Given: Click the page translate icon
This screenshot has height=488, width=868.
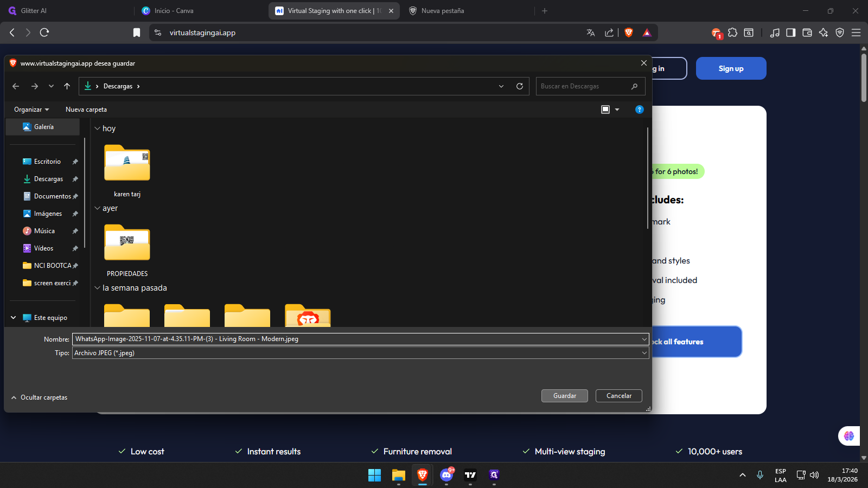Looking at the screenshot, I should pos(591,33).
